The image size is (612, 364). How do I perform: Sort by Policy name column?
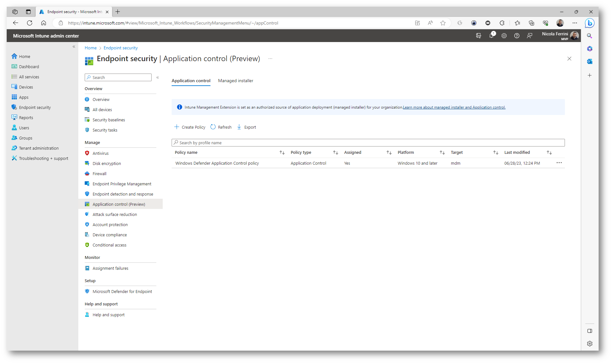(x=282, y=153)
